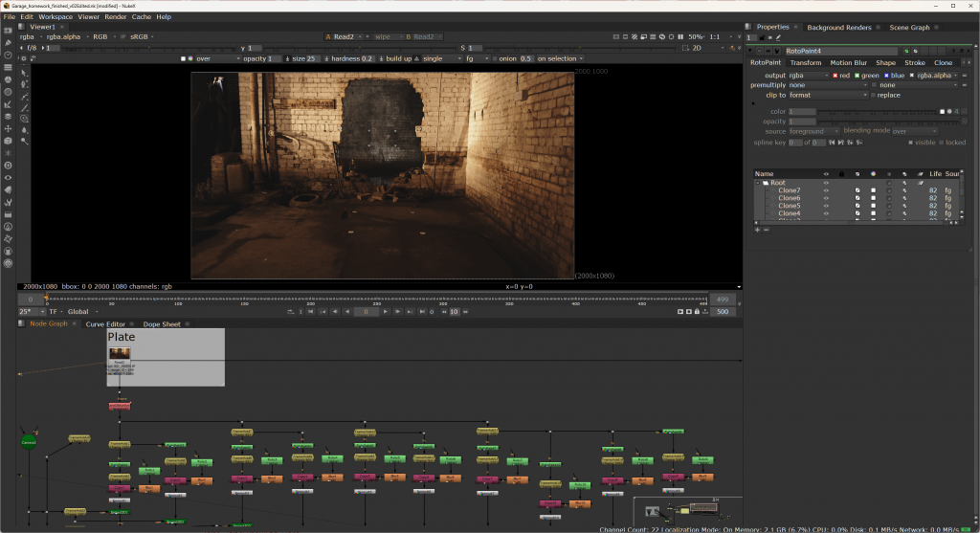
Task: Jump to the first frame
Action: 311,312
